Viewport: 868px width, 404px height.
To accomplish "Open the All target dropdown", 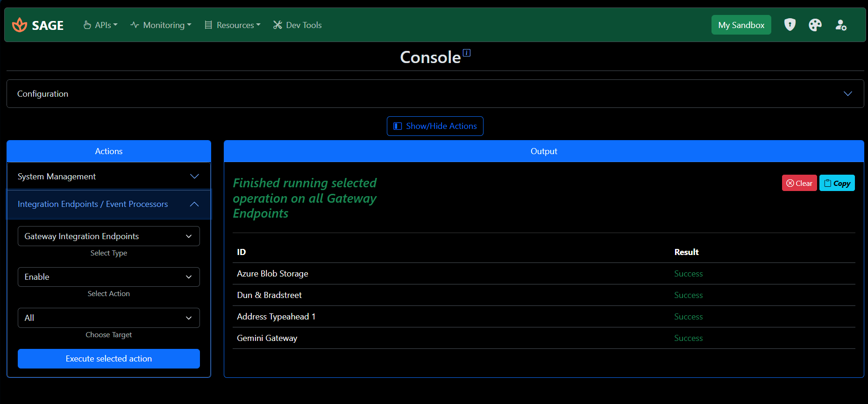I will tap(109, 318).
